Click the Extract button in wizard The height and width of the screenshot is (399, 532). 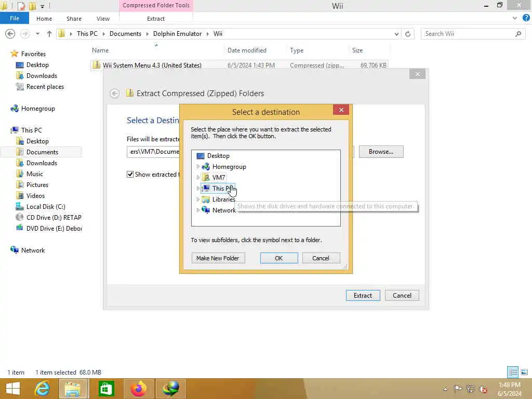(x=363, y=296)
